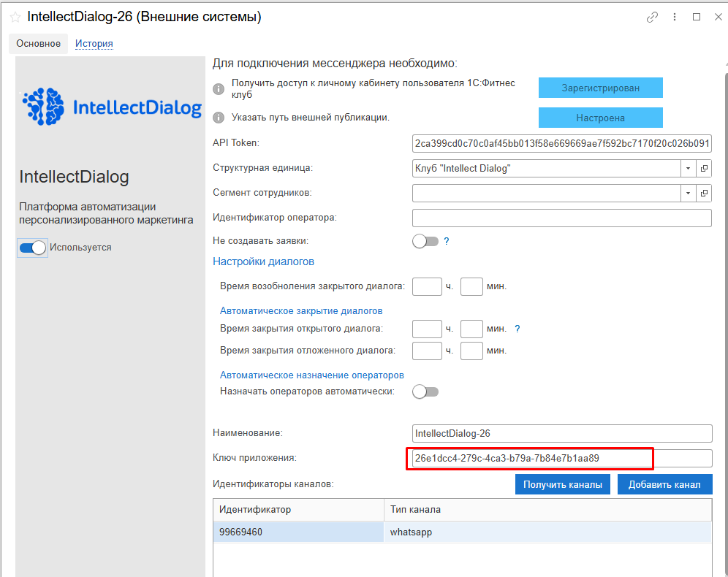Show help for Не создавать заявки
728x577 pixels.
click(x=446, y=241)
